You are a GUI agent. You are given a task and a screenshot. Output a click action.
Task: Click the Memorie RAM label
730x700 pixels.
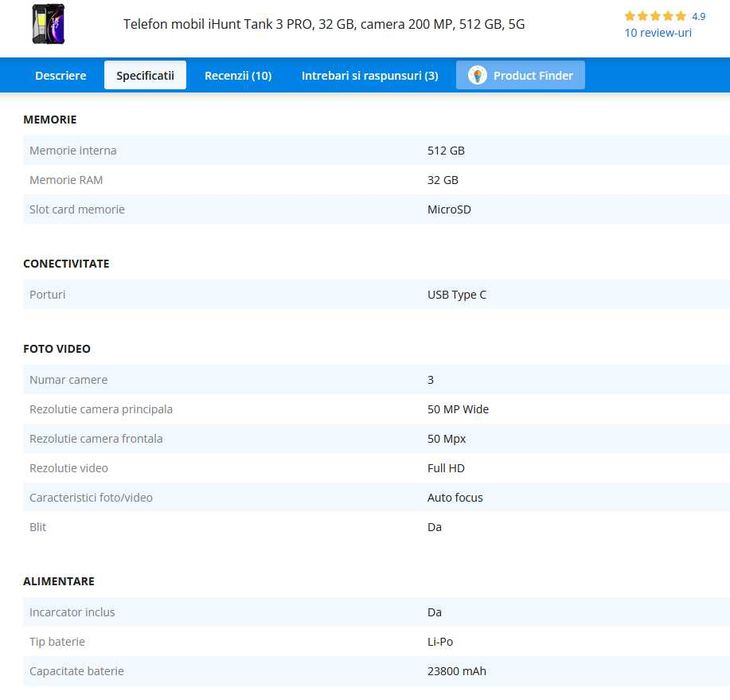click(x=66, y=180)
